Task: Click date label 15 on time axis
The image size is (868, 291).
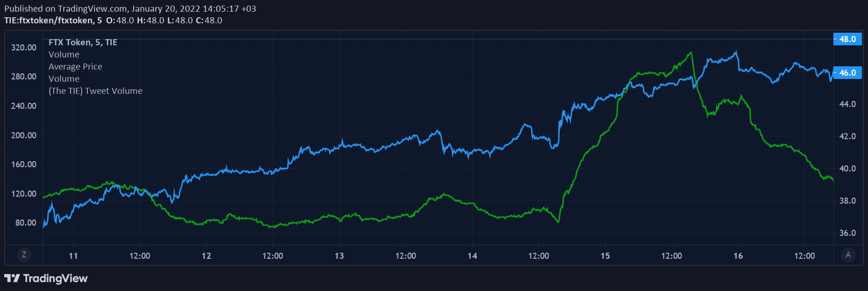Action: pos(605,256)
